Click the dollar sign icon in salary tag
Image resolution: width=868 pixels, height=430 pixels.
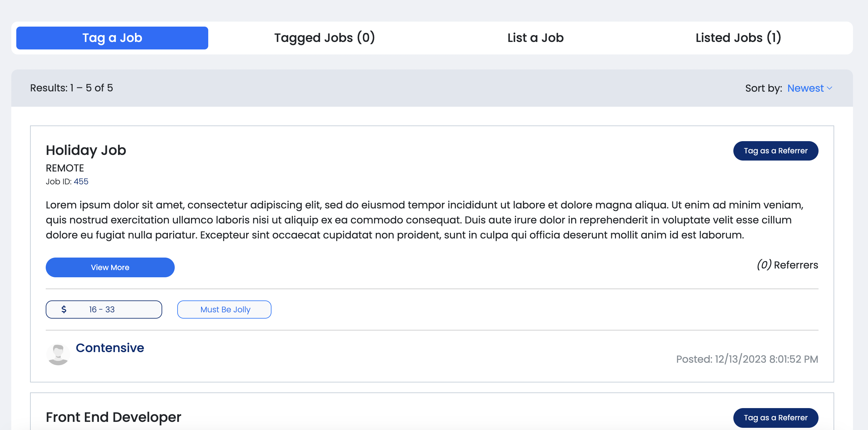[64, 310]
